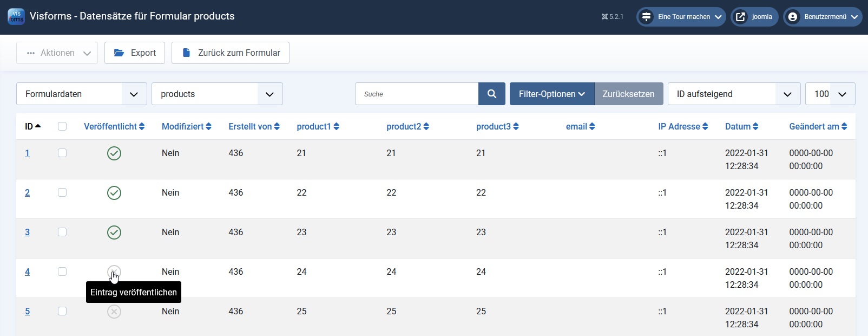This screenshot has height=336, width=868.
Task: Select checkbox for record 4
Action: click(x=62, y=272)
